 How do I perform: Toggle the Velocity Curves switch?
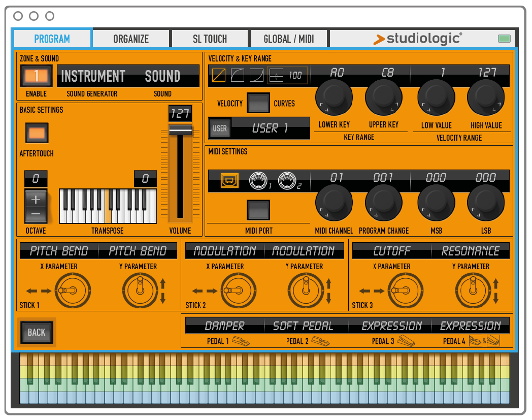click(258, 103)
